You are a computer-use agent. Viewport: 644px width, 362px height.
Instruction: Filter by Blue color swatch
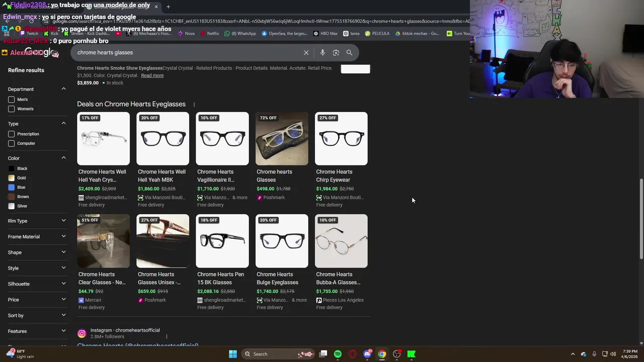(12, 188)
